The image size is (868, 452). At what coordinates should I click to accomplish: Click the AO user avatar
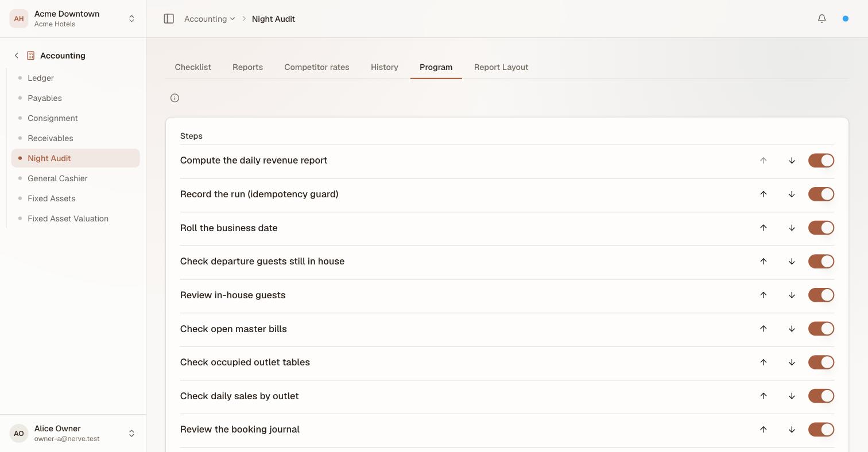(x=19, y=433)
